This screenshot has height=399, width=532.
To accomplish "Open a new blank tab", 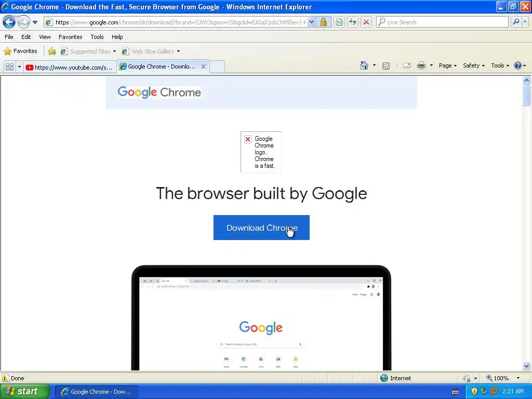I will [217, 67].
